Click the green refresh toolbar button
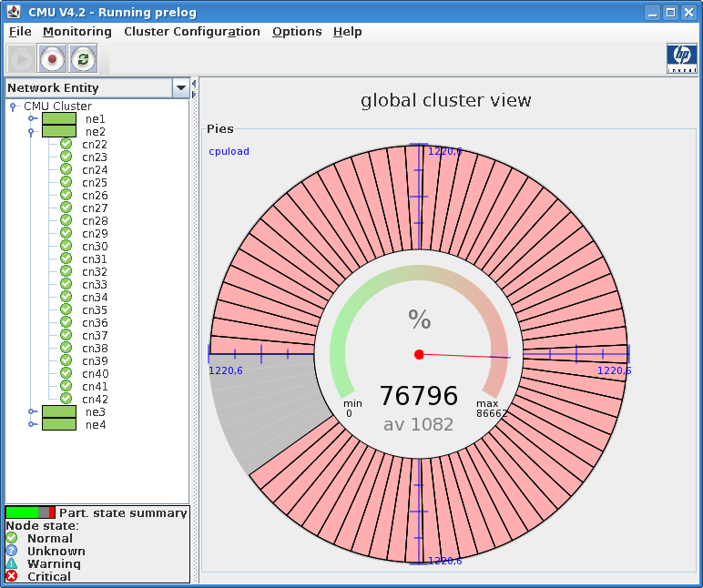Viewport: 703px width, 588px height. point(83,59)
